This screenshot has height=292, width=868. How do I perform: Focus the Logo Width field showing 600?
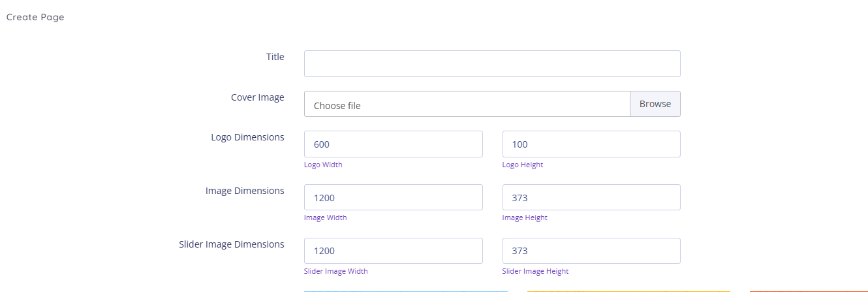click(x=394, y=144)
